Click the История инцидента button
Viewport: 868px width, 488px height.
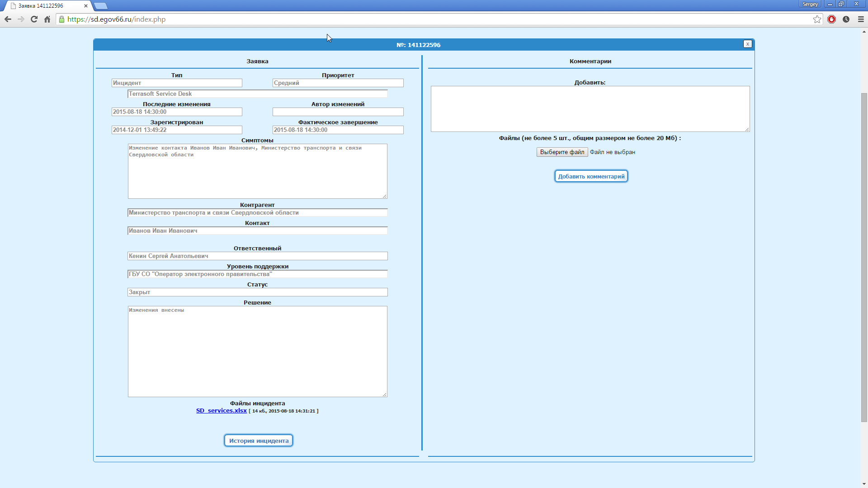click(x=259, y=441)
